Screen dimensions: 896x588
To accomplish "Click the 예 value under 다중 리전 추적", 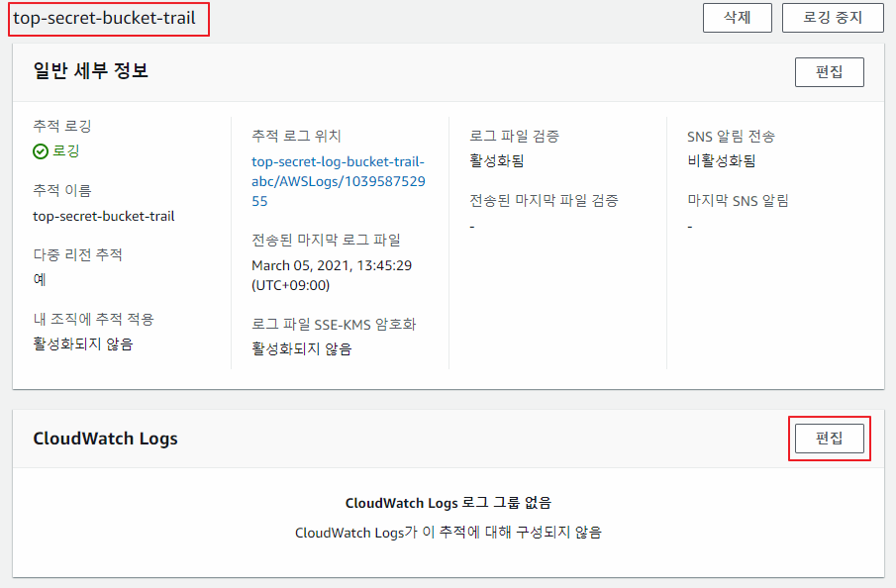I will click(40, 280).
